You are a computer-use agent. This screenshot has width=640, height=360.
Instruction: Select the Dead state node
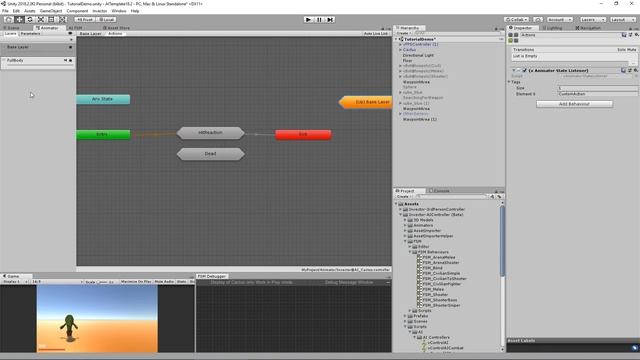point(211,154)
